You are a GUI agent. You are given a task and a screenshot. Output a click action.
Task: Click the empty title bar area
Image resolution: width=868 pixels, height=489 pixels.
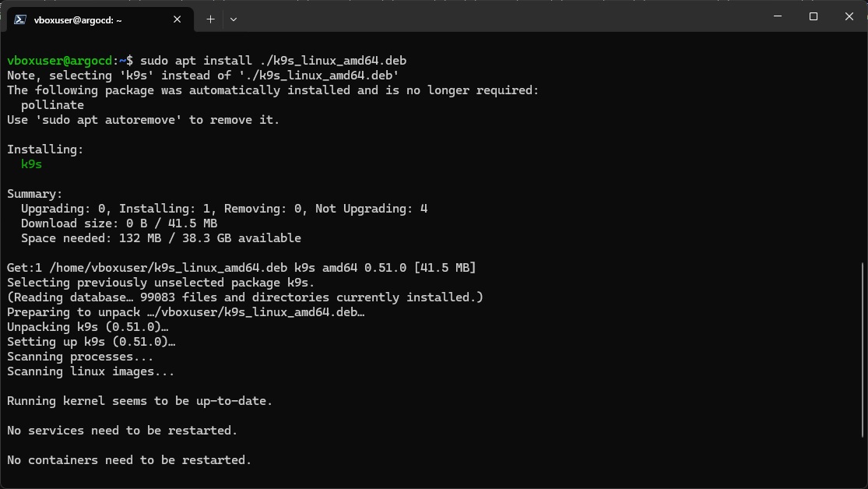click(498, 16)
